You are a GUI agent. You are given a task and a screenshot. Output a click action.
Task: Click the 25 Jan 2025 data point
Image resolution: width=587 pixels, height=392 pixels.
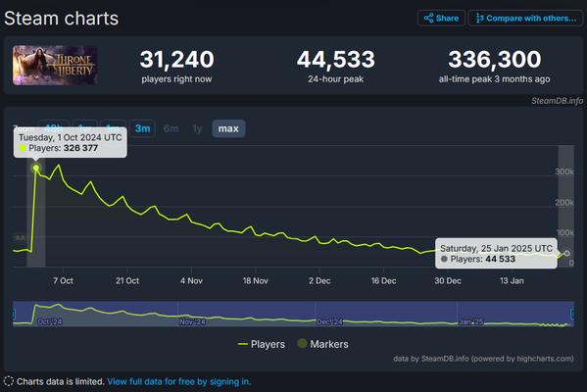click(x=567, y=254)
